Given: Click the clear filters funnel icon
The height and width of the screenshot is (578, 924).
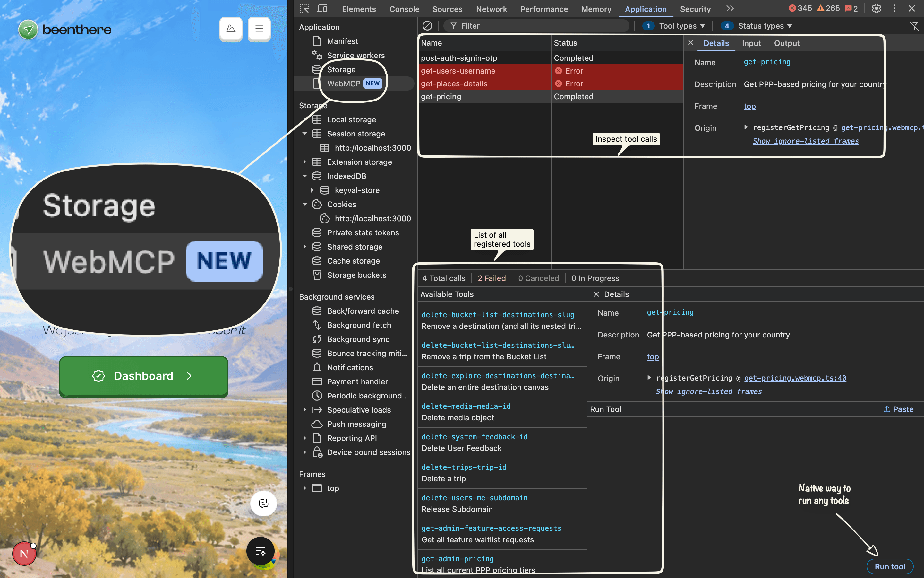Looking at the screenshot, I should [914, 26].
